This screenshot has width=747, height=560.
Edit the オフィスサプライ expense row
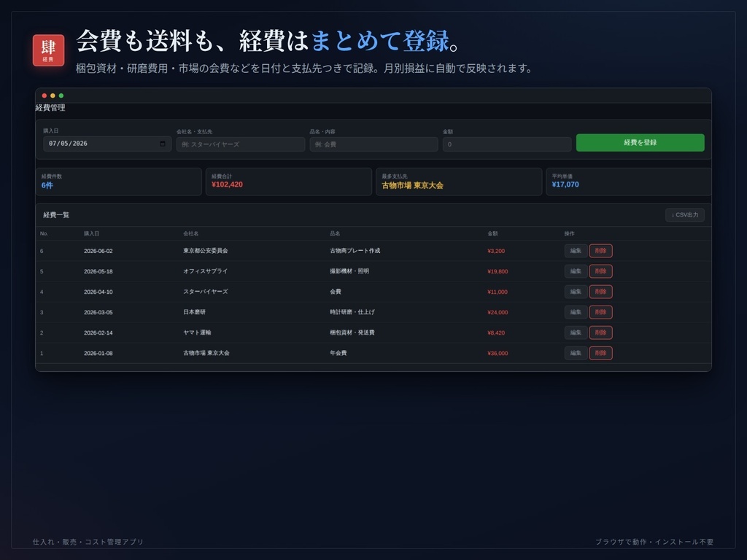click(576, 271)
